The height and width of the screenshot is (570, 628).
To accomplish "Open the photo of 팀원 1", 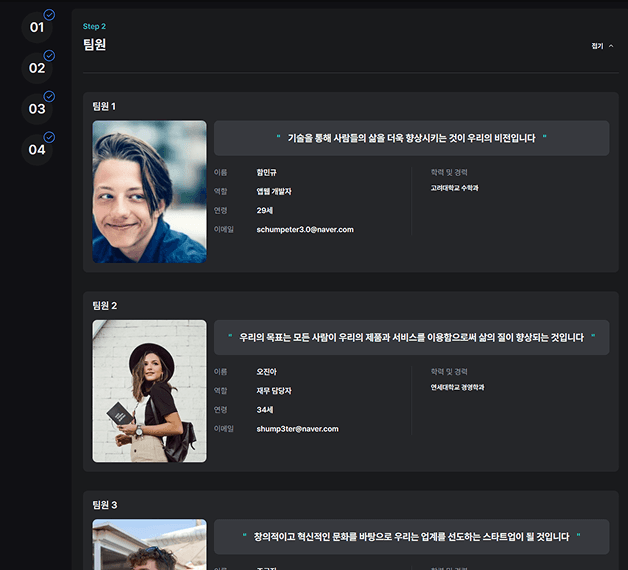I will tap(149, 192).
